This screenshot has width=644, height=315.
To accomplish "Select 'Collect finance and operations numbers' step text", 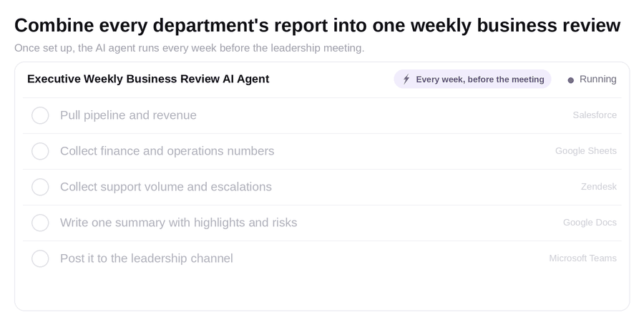I will 167,151.
